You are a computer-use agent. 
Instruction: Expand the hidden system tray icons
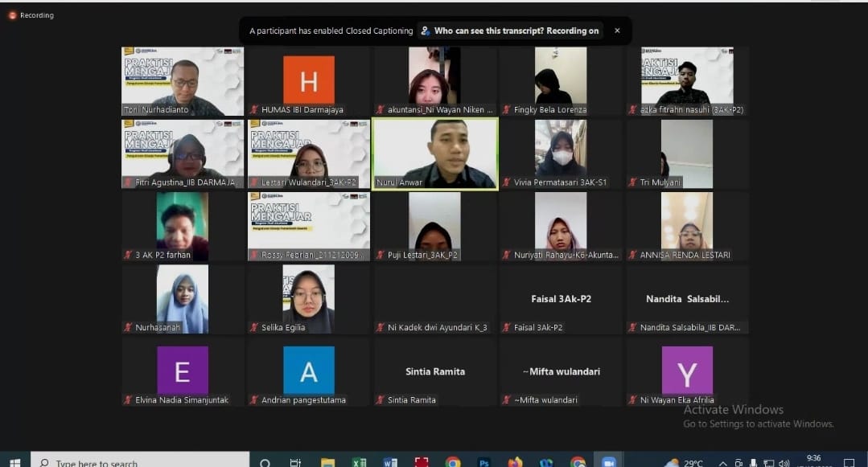click(722, 463)
